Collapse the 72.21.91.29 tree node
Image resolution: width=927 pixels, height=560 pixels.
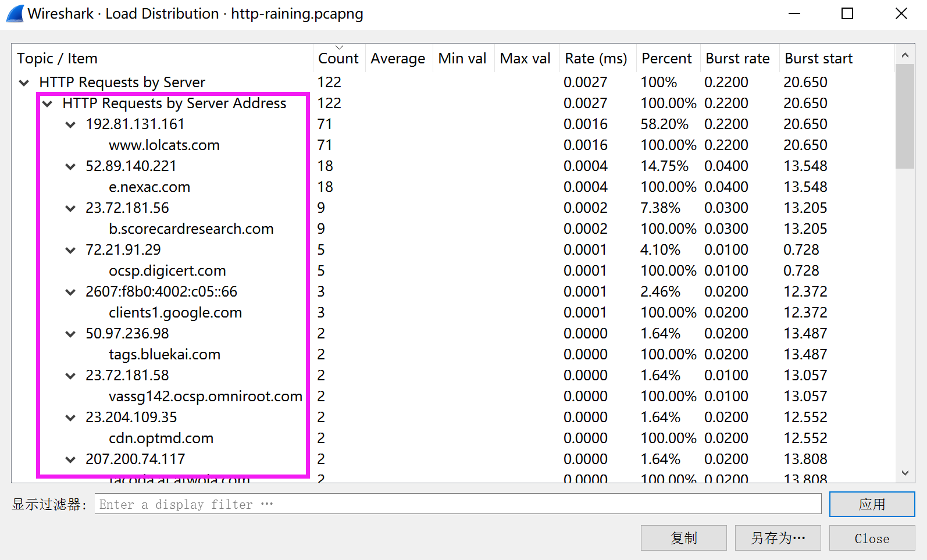pyautogui.click(x=70, y=250)
